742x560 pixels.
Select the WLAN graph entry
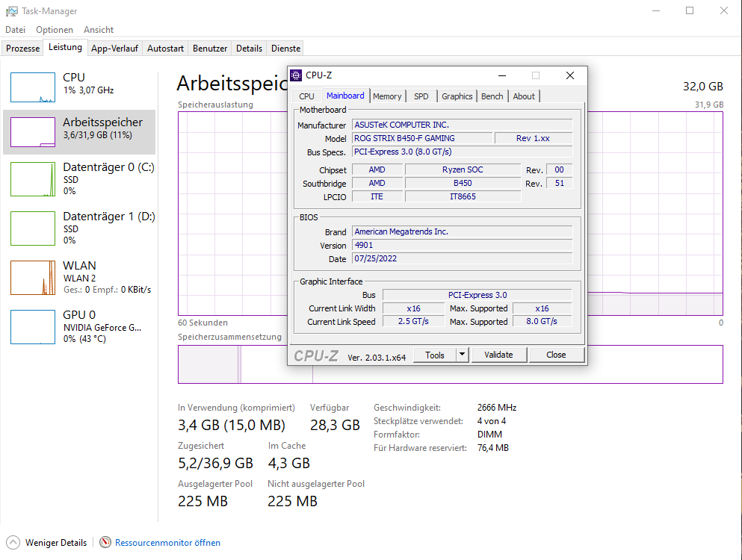click(79, 277)
